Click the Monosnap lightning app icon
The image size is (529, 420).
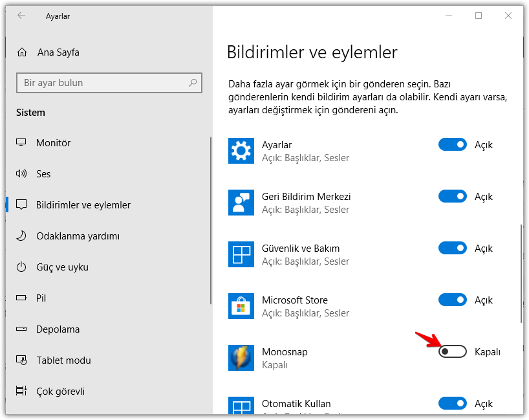coord(241,358)
